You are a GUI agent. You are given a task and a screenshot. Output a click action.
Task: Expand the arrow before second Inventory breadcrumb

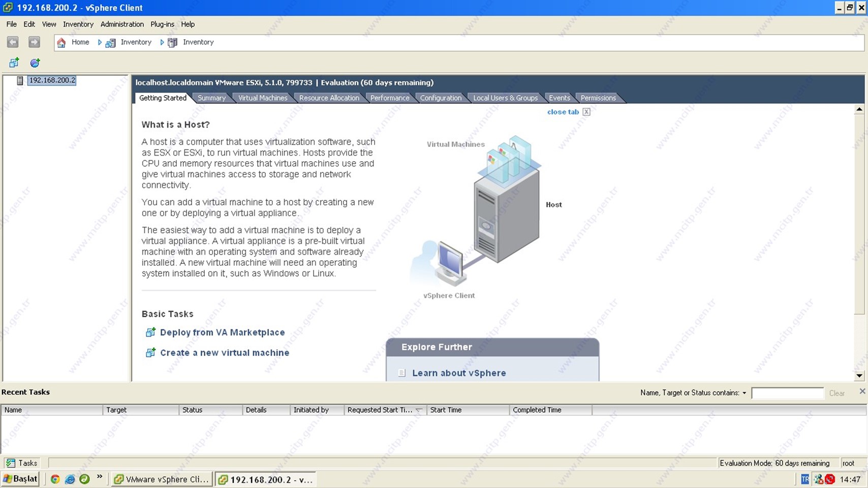click(x=162, y=43)
